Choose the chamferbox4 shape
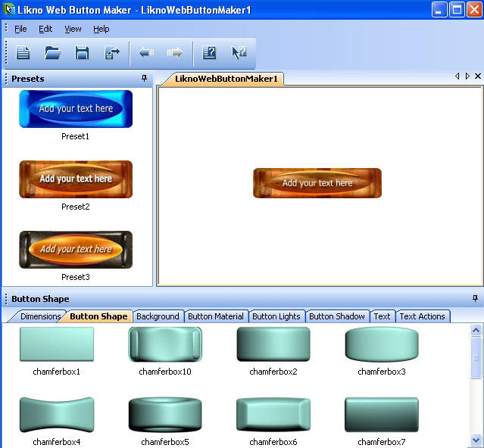 coord(57,415)
